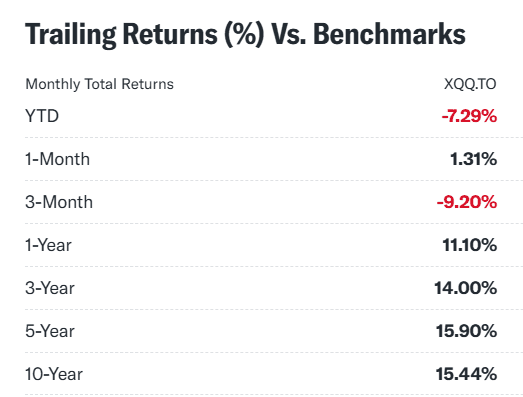Click the 3-Year row label
The height and width of the screenshot is (397, 523).
[50, 288]
